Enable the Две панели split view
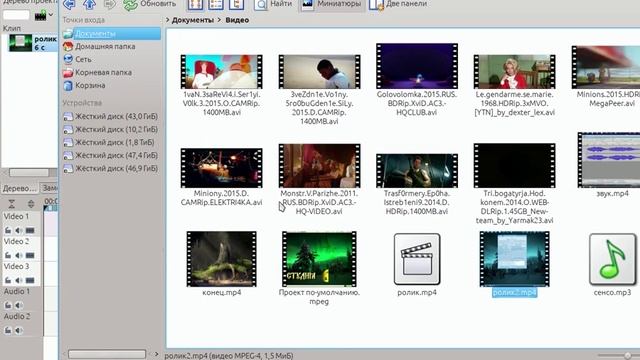Image resolution: width=640 pixels, height=360 pixels. click(x=398, y=4)
